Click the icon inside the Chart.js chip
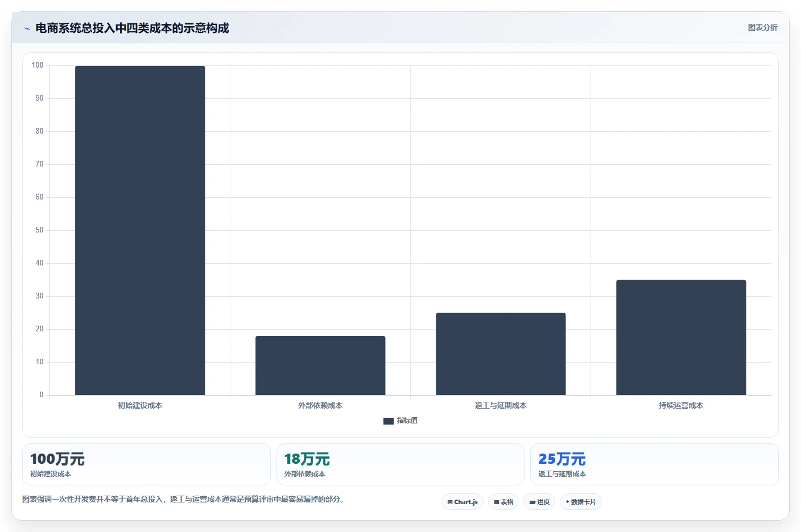Screen dimensions: 801x532 click(450, 502)
